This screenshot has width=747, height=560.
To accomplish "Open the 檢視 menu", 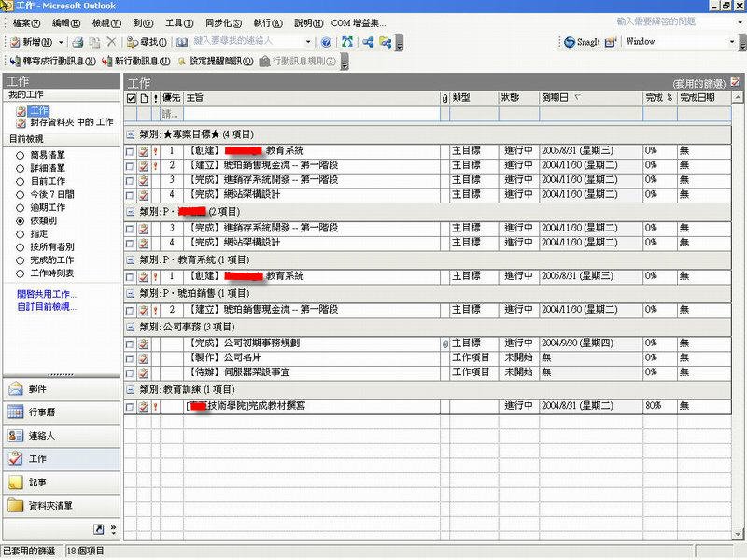I will (x=106, y=22).
